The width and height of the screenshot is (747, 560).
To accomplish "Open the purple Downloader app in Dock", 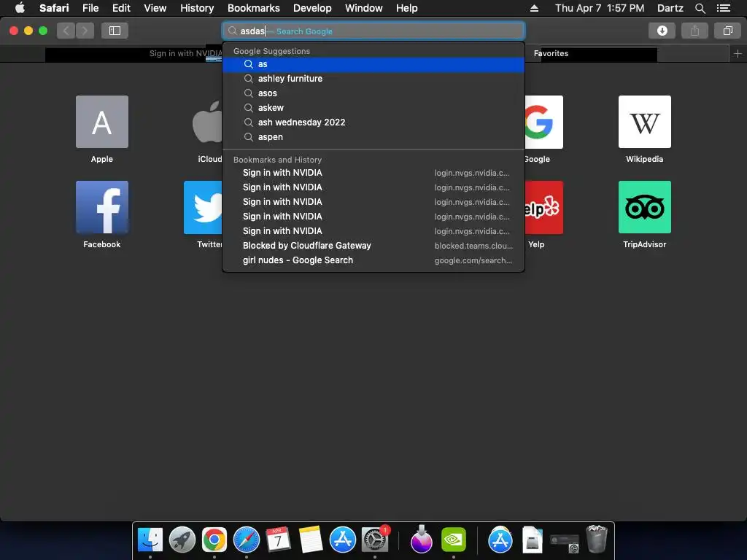I will click(x=421, y=539).
